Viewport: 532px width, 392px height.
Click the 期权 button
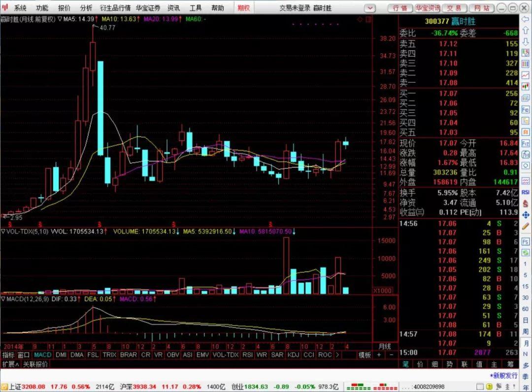click(x=243, y=8)
